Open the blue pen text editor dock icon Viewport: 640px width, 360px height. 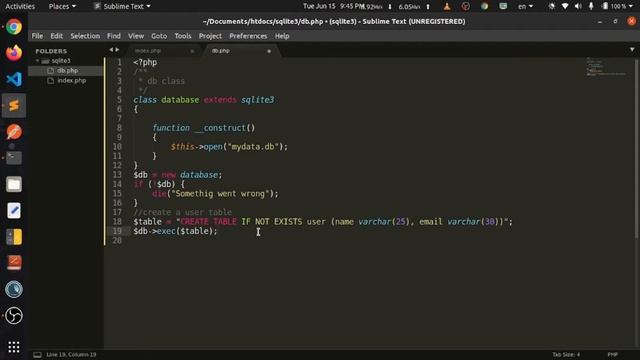coord(14,211)
